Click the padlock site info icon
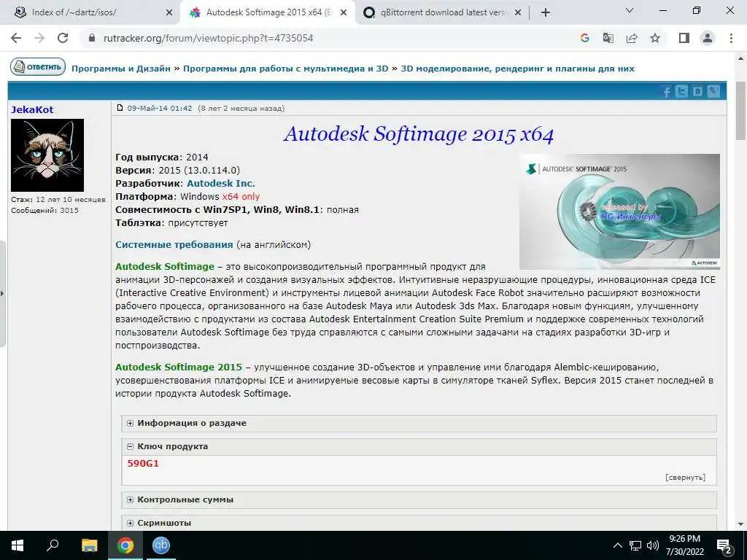Screen dimensions: 747x560 (91, 38)
